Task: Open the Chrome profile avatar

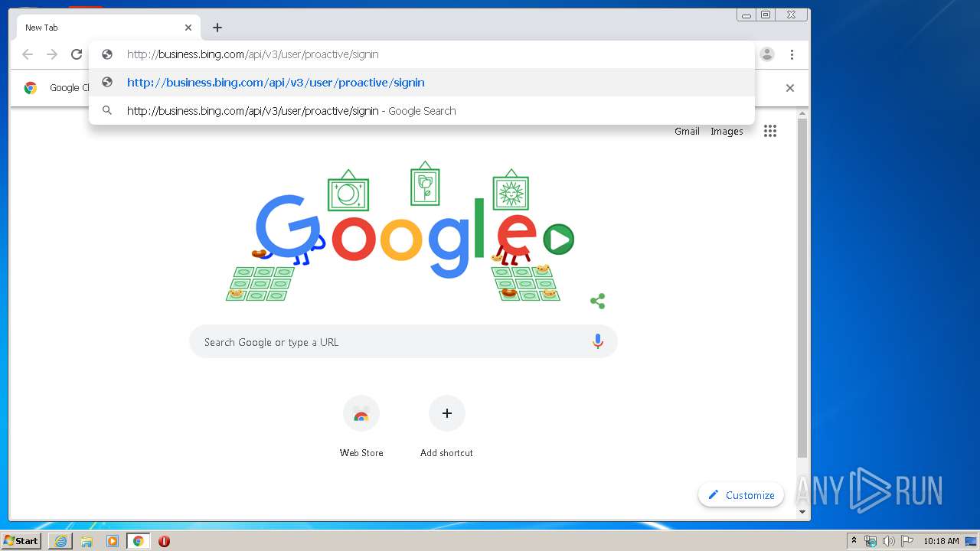Action: [767, 54]
